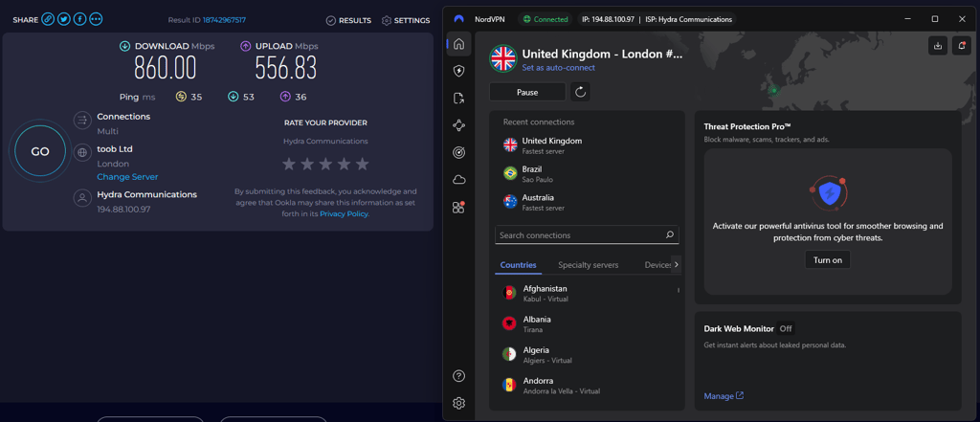The image size is (980, 422).
Task: Switch to Devices tab
Action: tap(657, 265)
